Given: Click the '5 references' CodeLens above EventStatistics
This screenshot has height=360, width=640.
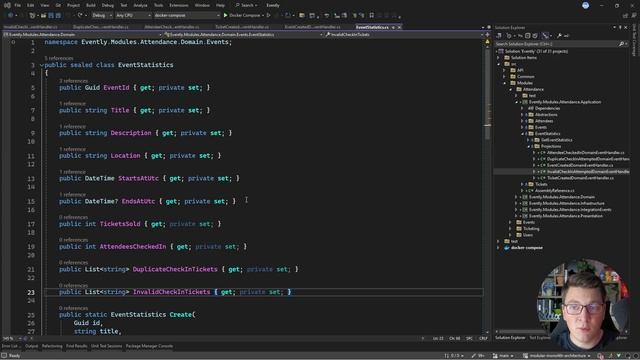Looking at the screenshot, I should [x=59, y=58].
